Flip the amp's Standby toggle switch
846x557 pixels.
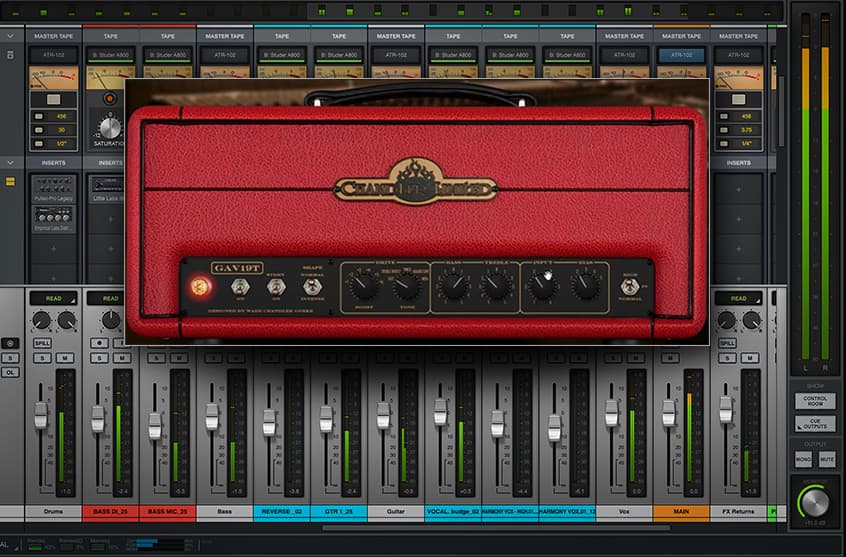pyautogui.click(x=276, y=287)
